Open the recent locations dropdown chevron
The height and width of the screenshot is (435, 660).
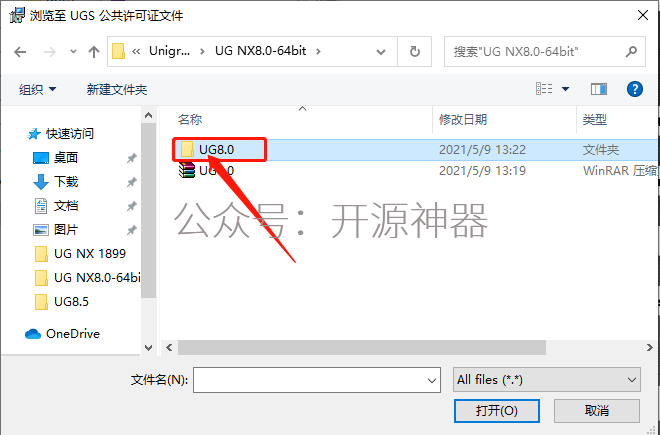click(73, 52)
